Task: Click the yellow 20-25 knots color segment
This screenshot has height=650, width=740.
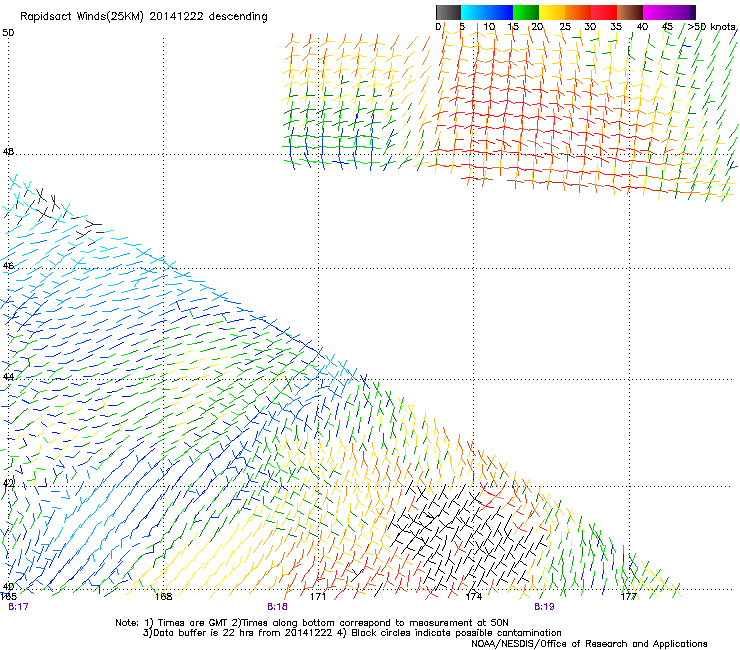Action: 552,12
